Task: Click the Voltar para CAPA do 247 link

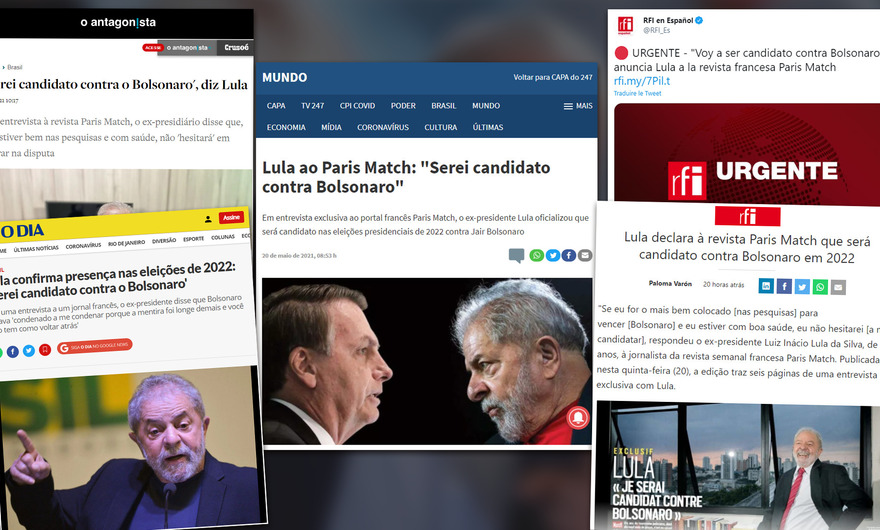Action: pyautogui.click(x=553, y=77)
